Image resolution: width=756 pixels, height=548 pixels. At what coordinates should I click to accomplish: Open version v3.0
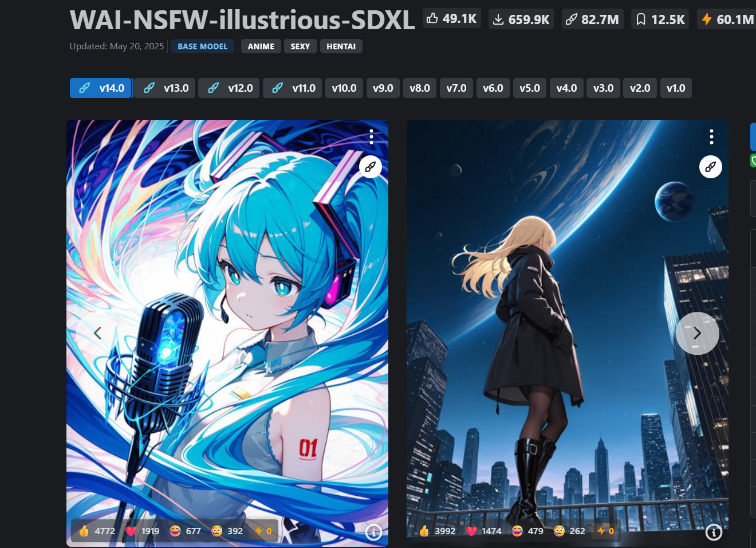(603, 88)
